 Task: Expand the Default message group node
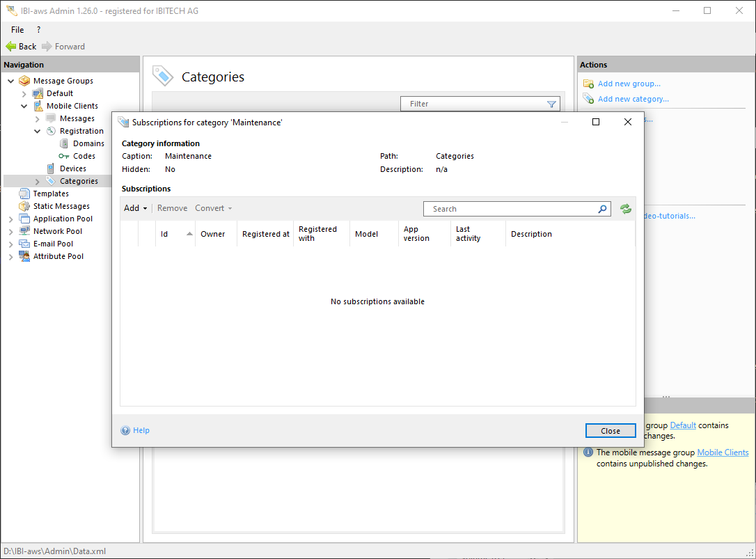(24, 93)
